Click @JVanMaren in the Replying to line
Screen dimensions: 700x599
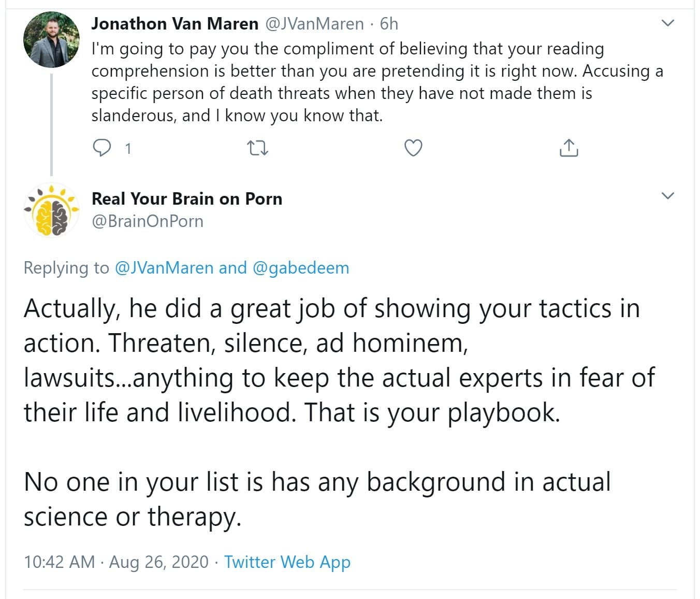click(x=164, y=268)
